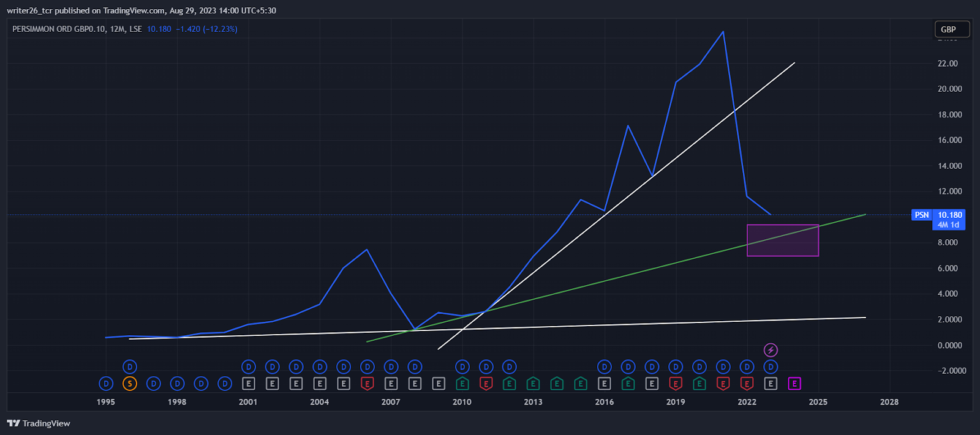Screen dimensions: 980x435
Task: Click the PERSIMMON ORD GBP0.10 symbol title
Action: 59,29
